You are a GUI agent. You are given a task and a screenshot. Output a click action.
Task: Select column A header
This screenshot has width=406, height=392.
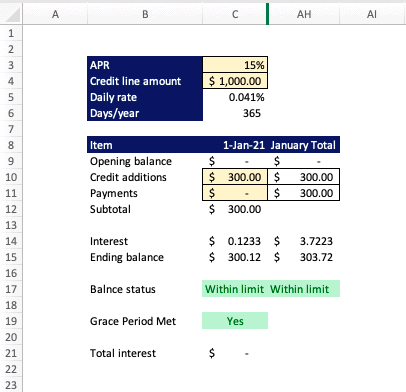click(x=55, y=14)
